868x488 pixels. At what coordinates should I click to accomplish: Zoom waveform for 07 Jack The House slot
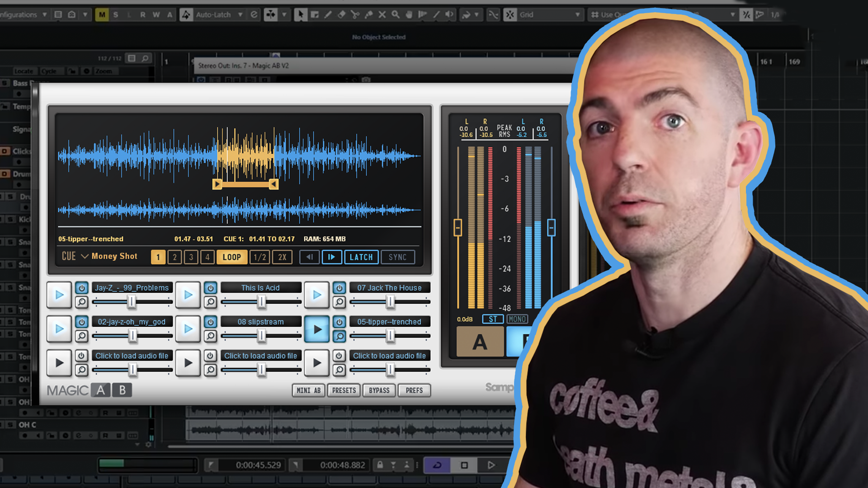[339, 302]
